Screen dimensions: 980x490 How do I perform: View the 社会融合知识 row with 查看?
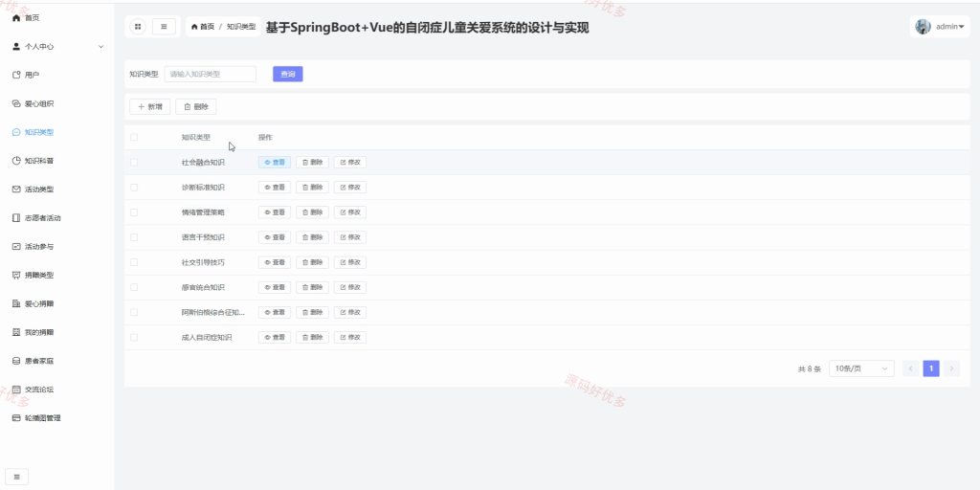pos(275,163)
